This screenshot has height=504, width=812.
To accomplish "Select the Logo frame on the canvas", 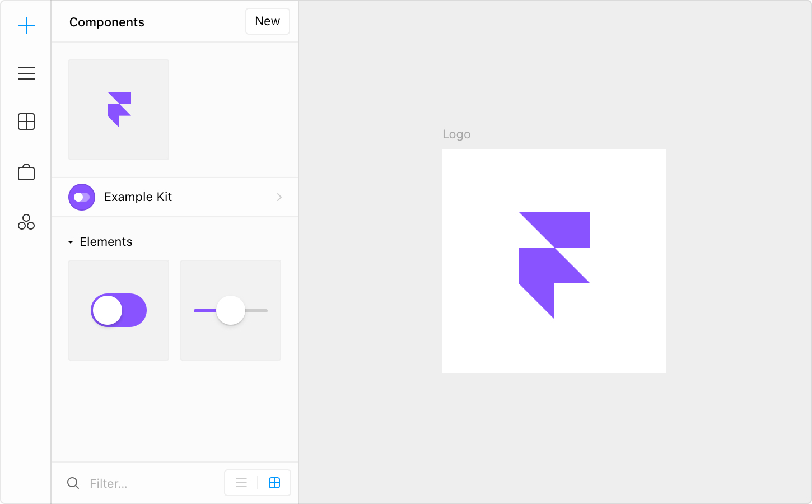I will click(x=554, y=261).
